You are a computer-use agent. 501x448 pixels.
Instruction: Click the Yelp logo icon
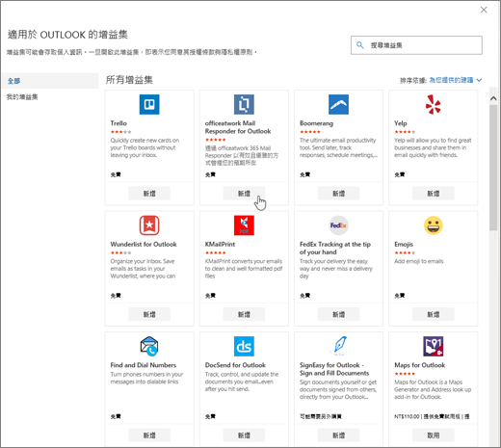[434, 104]
